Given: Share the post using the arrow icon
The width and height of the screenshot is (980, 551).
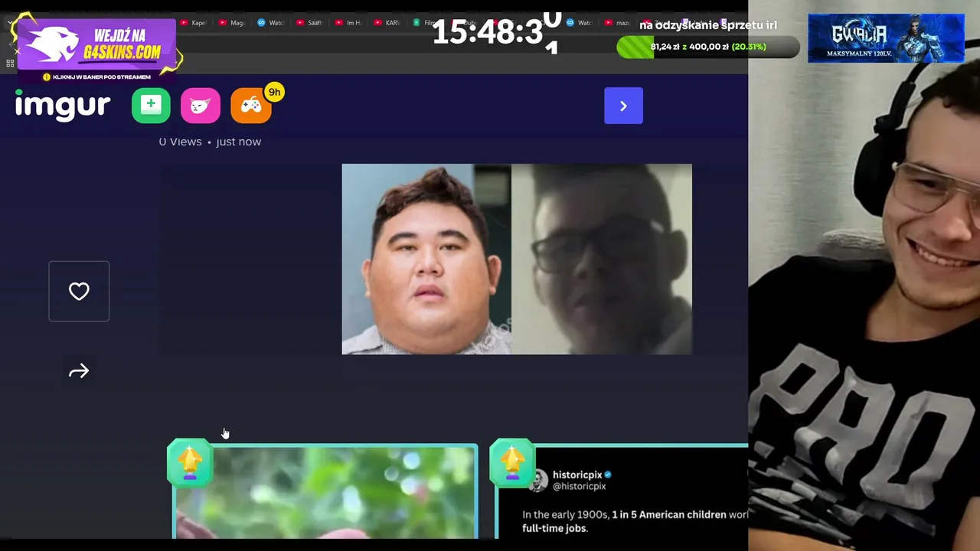Looking at the screenshot, I should 79,371.
